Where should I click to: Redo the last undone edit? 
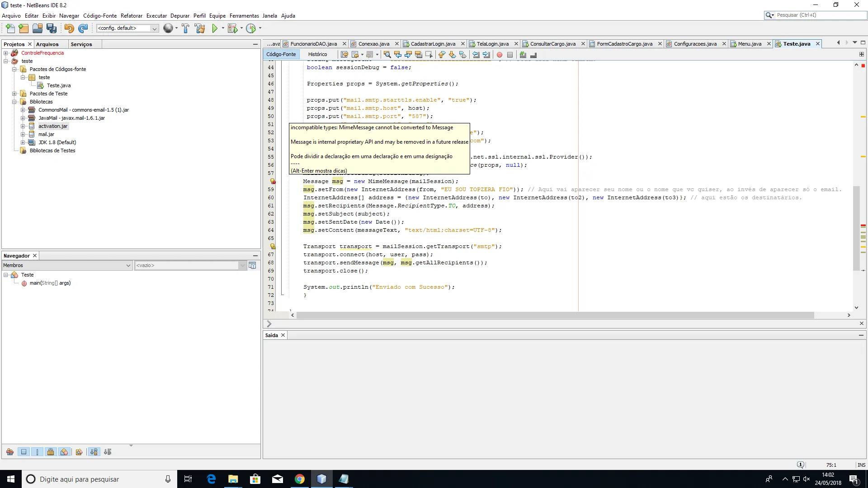coord(83,28)
